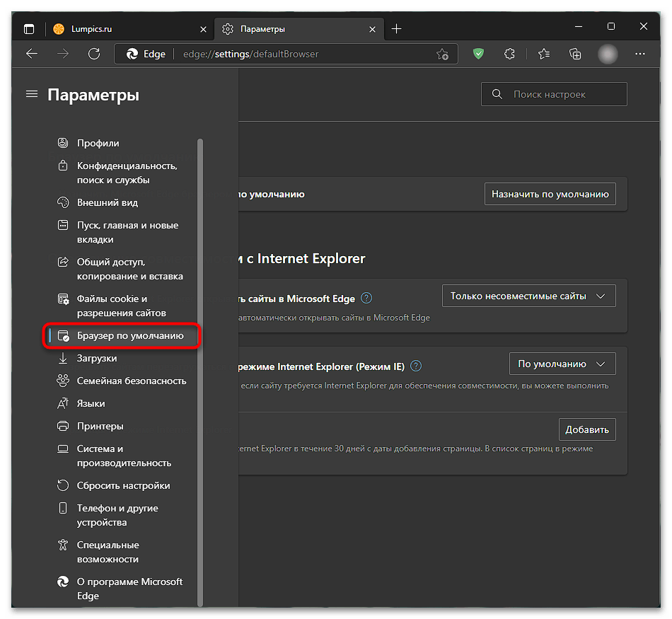Add this page to favorites star

tap(442, 54)
